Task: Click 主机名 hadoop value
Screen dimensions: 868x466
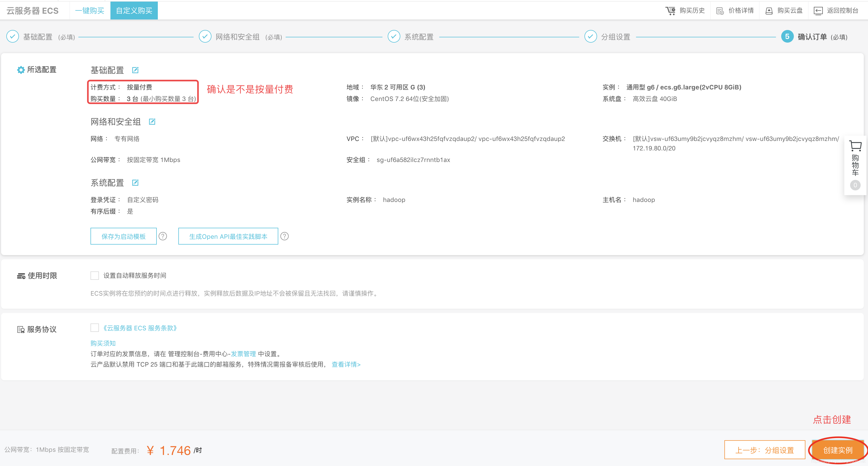Action: pos(644,200)
